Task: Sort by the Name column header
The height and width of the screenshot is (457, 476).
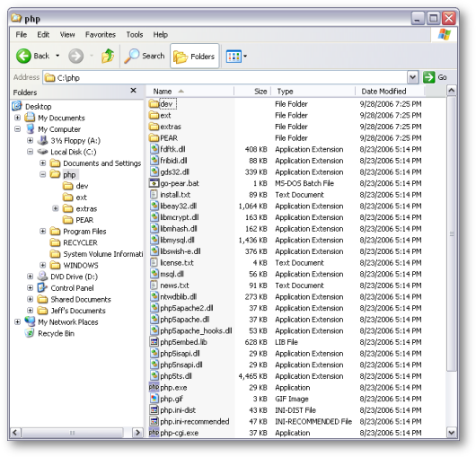Action: click(x=190, y=92)
